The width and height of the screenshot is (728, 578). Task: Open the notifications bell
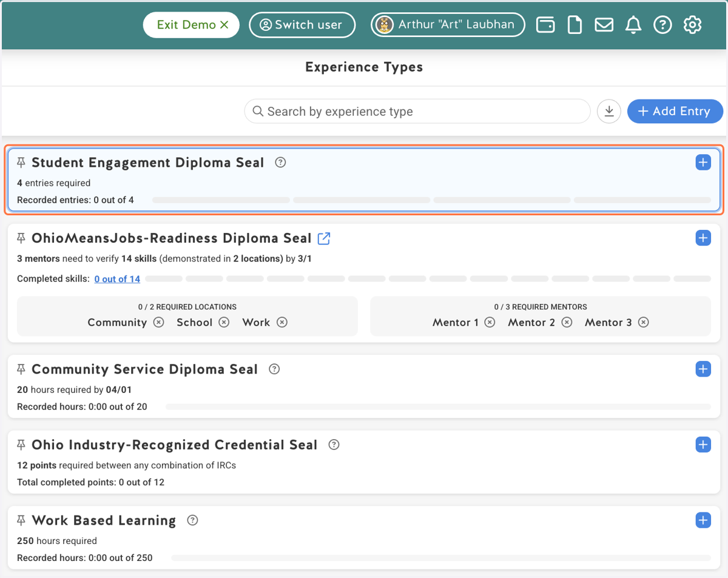pos(633,25)
